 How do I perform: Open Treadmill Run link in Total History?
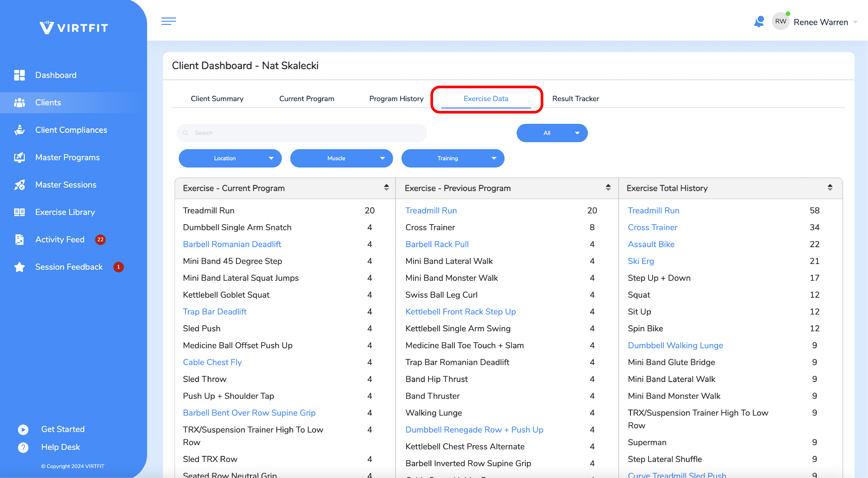[653, 210]
